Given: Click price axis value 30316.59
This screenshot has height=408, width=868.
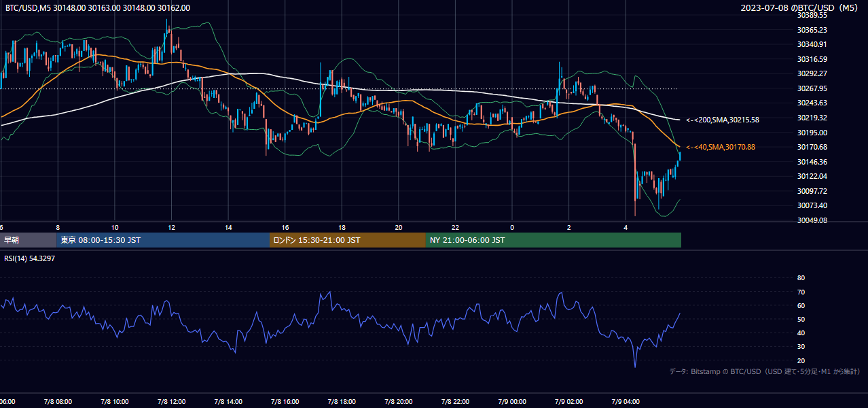Looking at the screenshot, I should pos(812,59).
